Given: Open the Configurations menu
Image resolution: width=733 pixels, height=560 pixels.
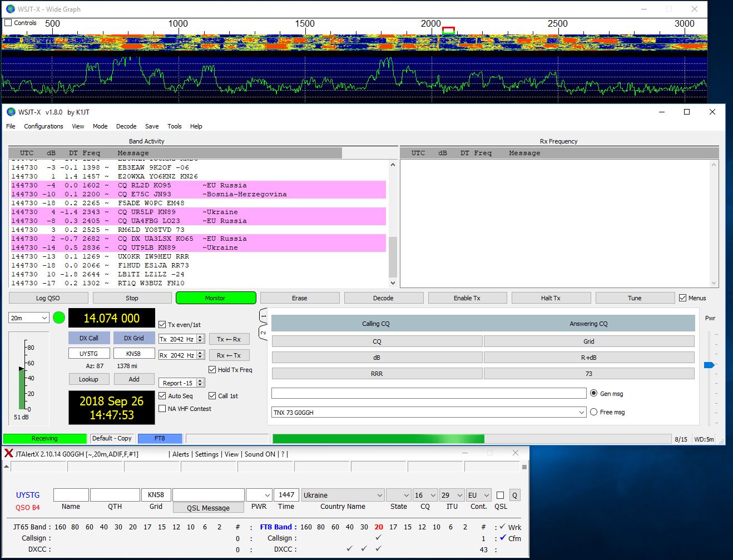Looking at the screenshot, I should pos(43,126).
